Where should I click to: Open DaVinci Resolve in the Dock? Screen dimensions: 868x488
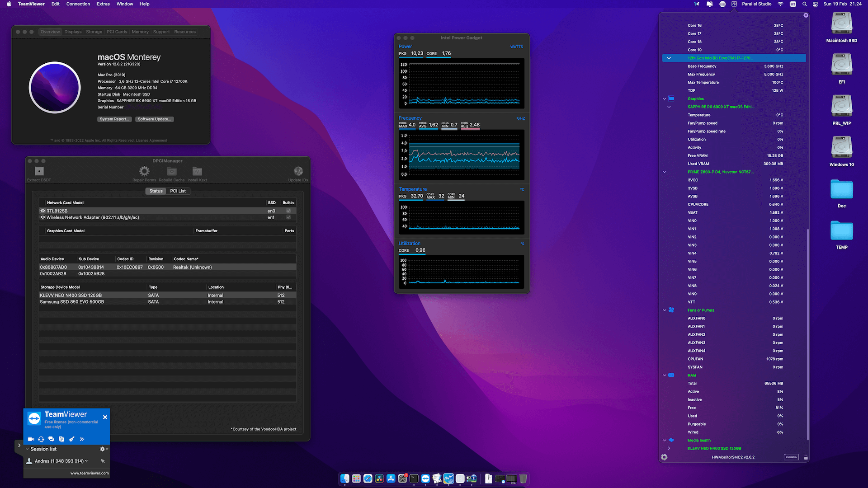(x=379, y=479)
